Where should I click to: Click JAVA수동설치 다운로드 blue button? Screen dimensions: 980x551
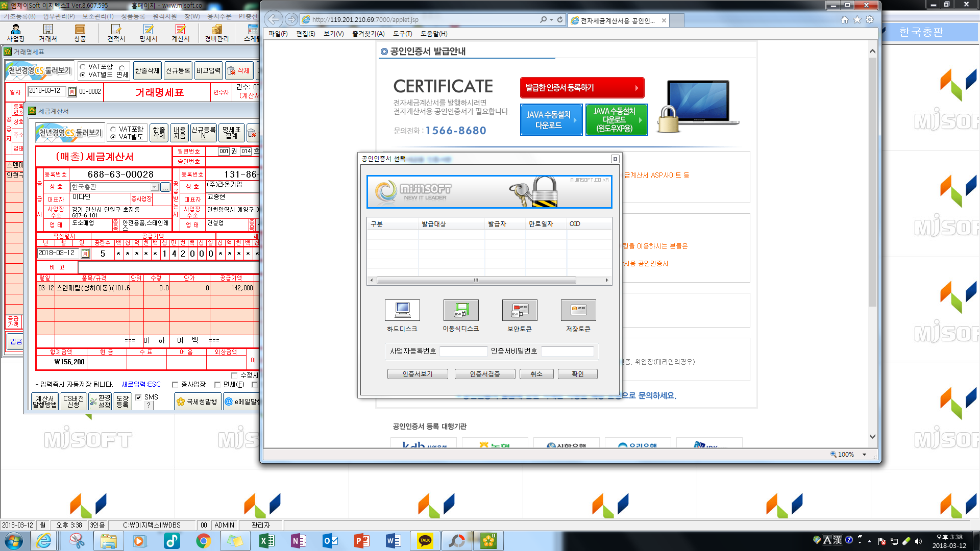551,120
